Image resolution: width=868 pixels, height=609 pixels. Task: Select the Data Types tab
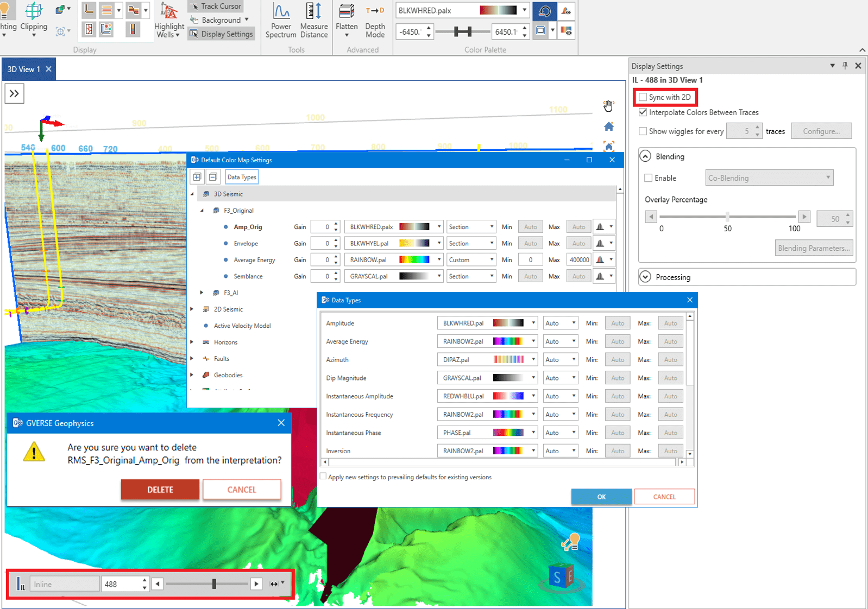[242, 177]
